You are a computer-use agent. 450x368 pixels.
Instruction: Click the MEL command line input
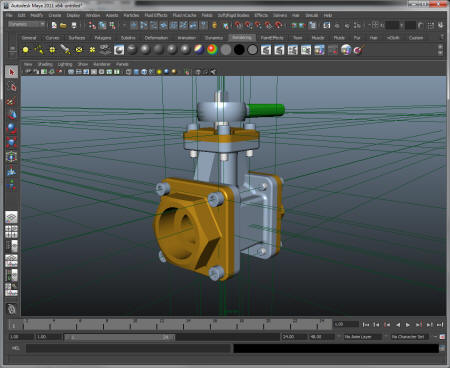coord(129,348)
